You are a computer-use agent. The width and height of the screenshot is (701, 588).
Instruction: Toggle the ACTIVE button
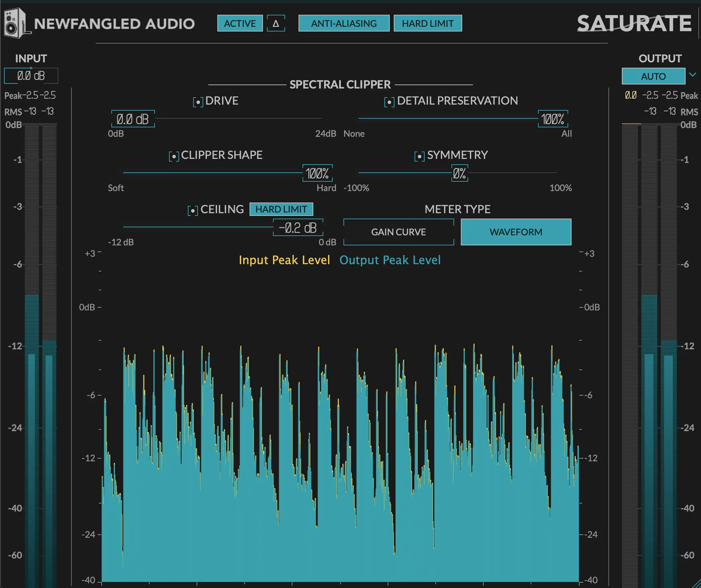240,23
